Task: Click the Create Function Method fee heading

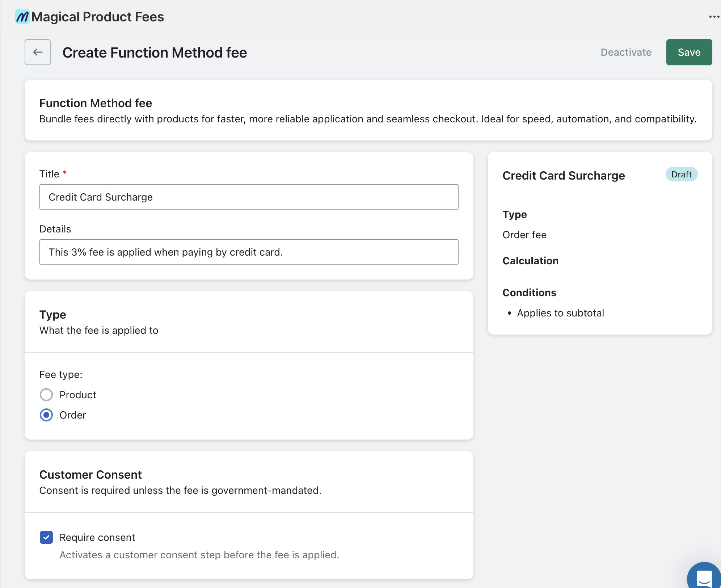Action: 155,52
